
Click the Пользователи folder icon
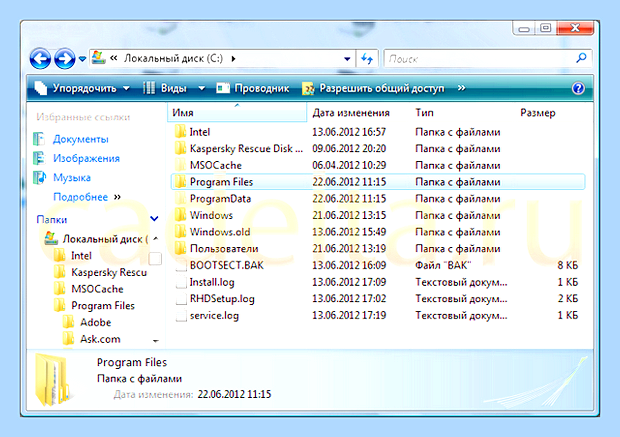(x=180, y=248)
